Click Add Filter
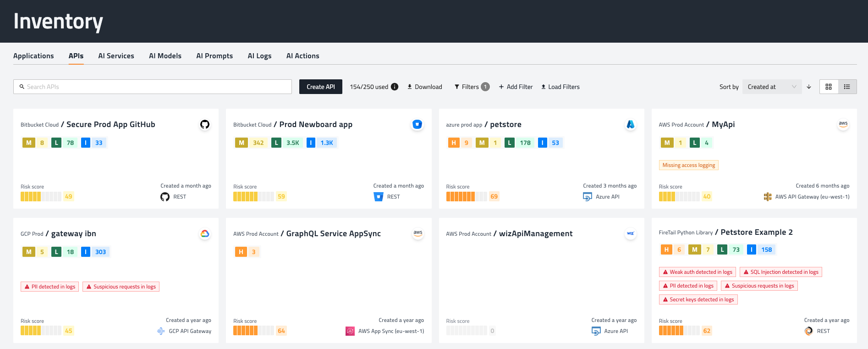This screenshot has height=349, width=868. click(516, 87)
